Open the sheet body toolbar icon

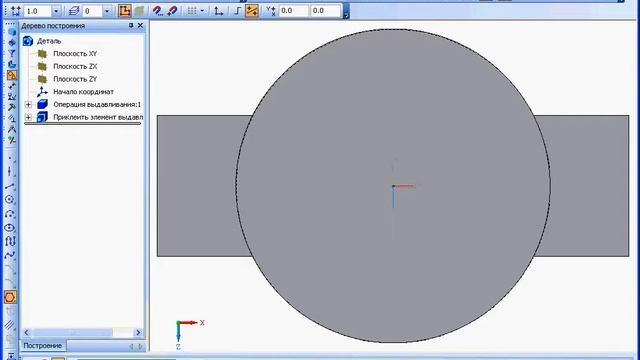pos(11,64)
